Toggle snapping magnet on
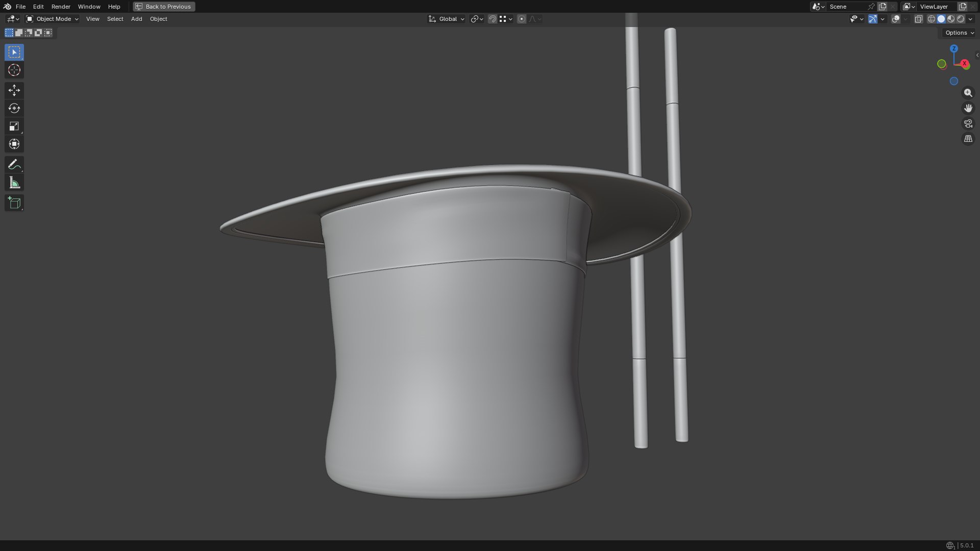Image resolution: width=980 pixels, height=551 pixels. pyautogui.click(x=492, y=19)
